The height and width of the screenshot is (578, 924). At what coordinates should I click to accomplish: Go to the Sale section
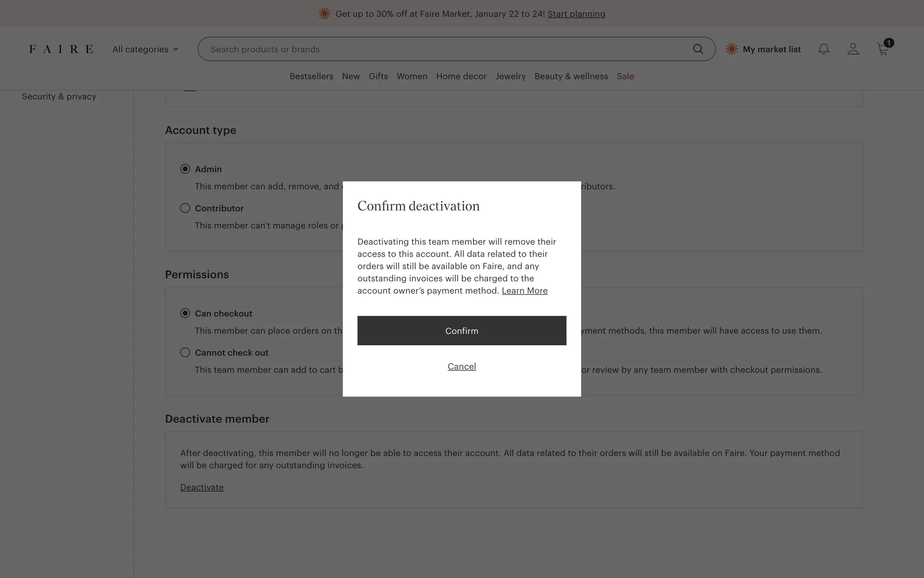625,76
